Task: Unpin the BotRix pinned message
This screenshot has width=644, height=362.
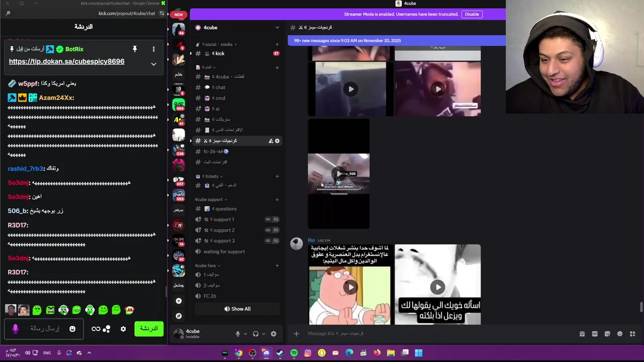Action: [135, 49]
